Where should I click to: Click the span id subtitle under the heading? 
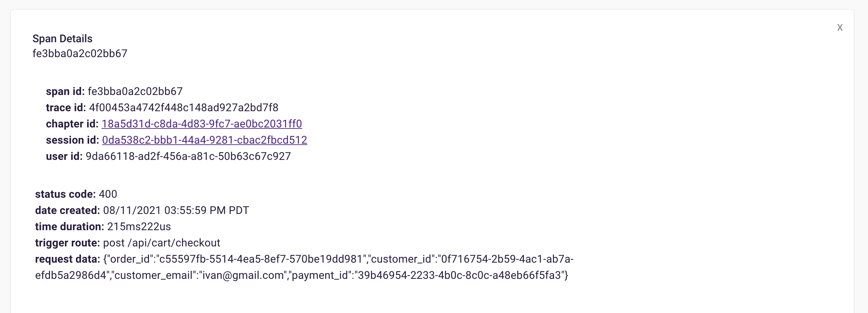click(x=80, y=53)
